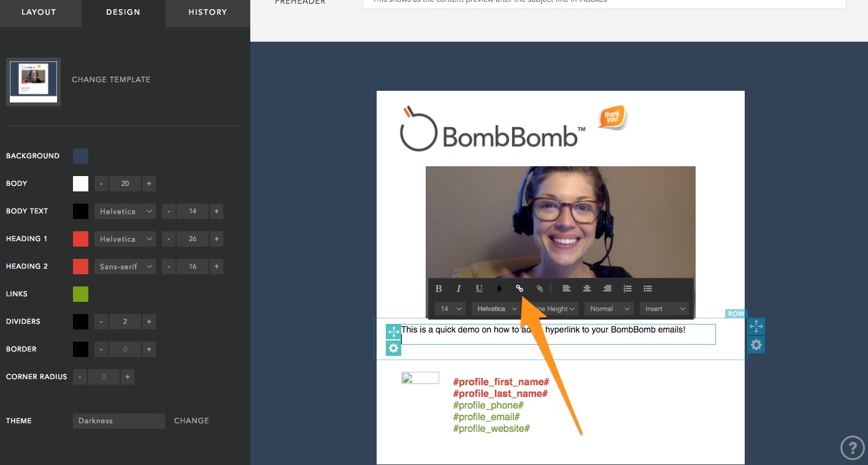The width and height of the screenshot is (868, 465).
Task: Increase the Corner Radius value
Action: [128, 377]
